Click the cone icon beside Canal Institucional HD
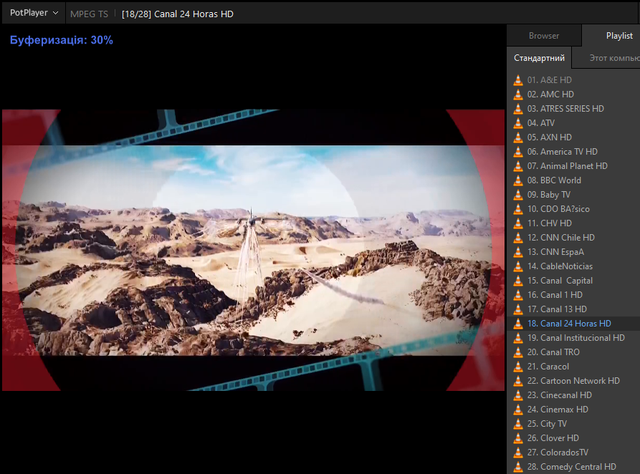The height and width of the screenshot is (474, 640). pyautogui.click(x=518, y=338)
